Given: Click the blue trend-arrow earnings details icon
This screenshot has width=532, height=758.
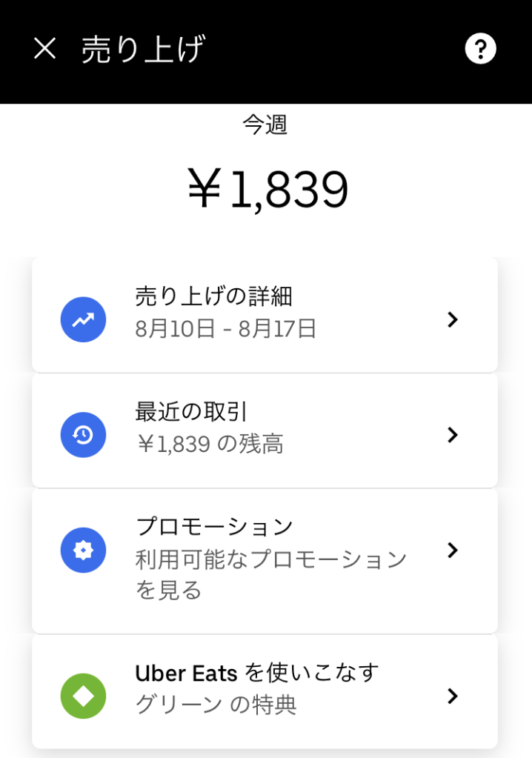Looking at the screenshot, I should (x=83, y=319).
